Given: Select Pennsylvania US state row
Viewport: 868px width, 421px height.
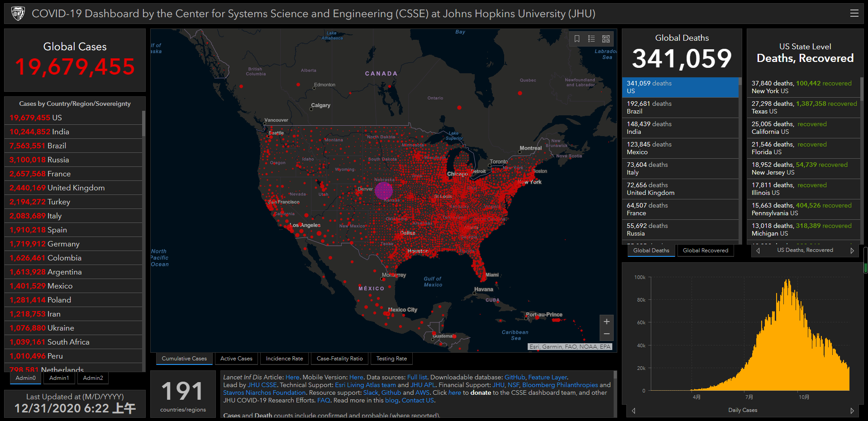Looking at the screenshot, I should pos(803,209).
